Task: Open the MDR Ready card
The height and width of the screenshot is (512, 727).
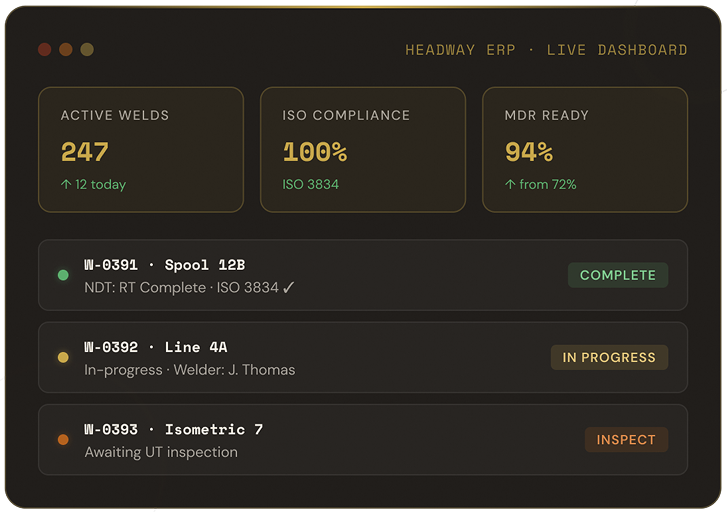Action: (x=585, y=149)
